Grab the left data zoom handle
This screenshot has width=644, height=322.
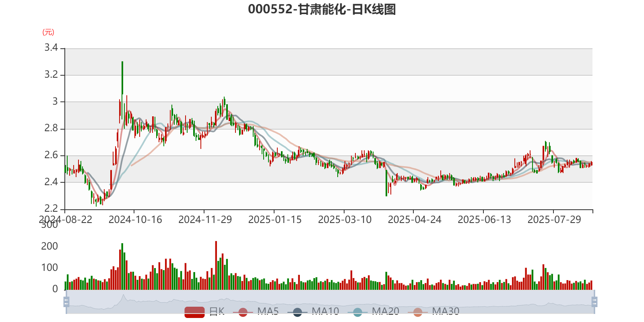coord(66,302)
